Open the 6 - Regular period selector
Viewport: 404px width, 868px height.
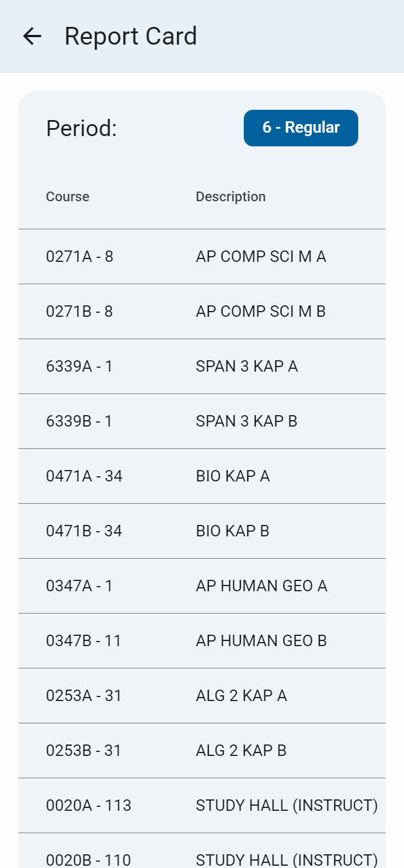tap(300, 128)
